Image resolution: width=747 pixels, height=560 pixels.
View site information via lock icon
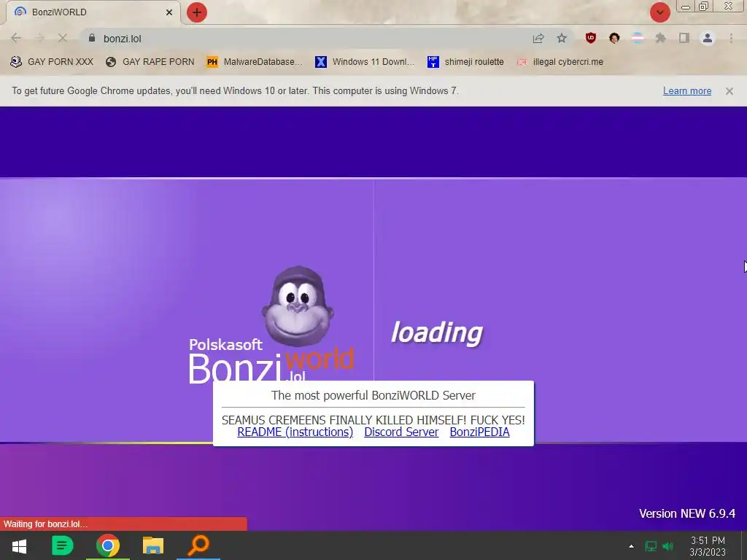92,38
